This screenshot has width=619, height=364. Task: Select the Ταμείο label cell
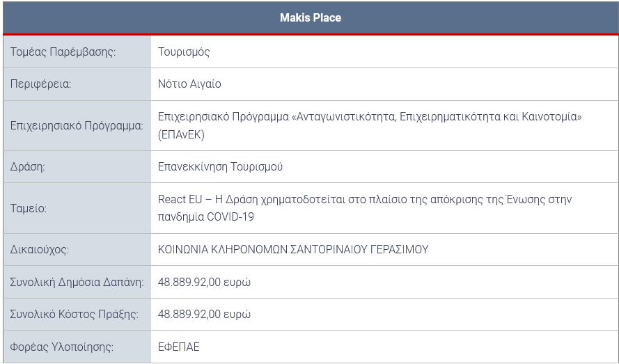click(77, 208)
